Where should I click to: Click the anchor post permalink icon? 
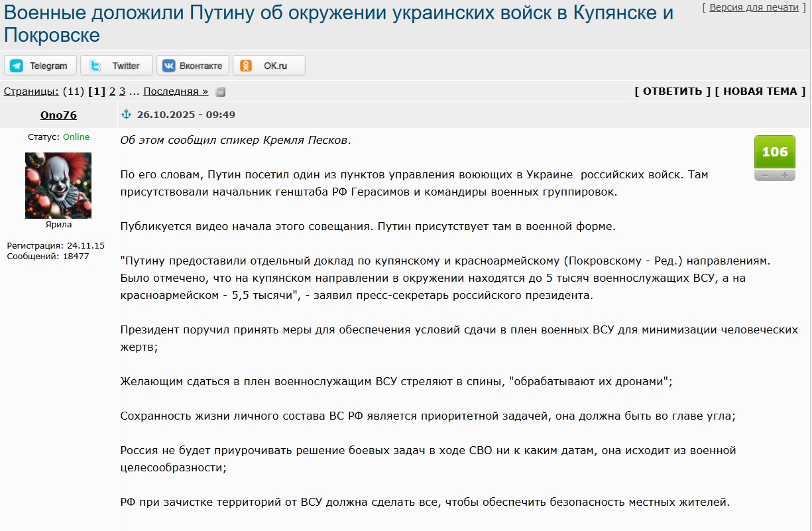[x=127, y=115]
